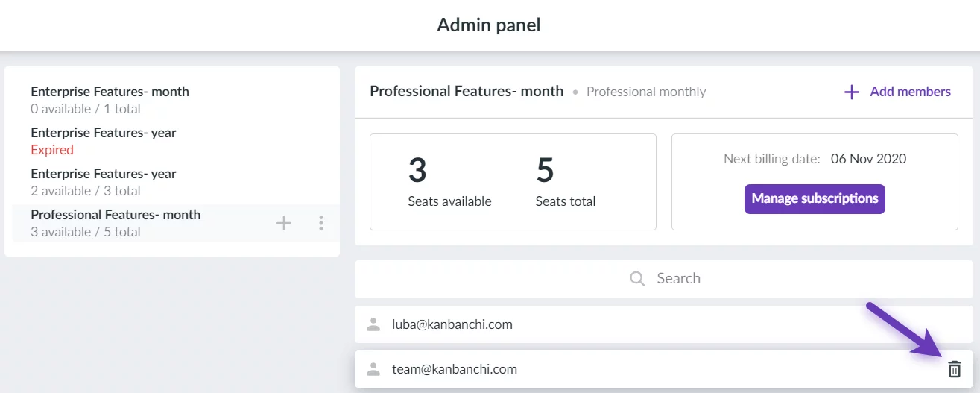
Task: Click the Professional Features- month panel heading
Action: (467, 91)
